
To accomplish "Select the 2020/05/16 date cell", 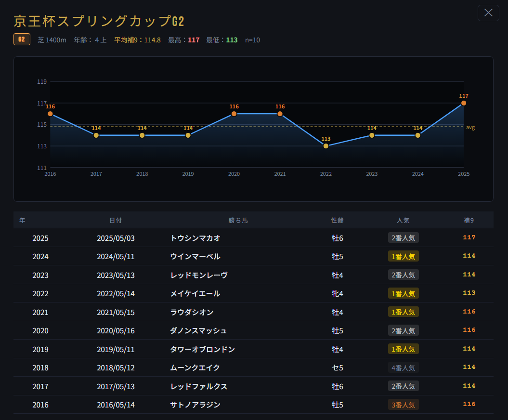I will pyautogui.click(x=116, y=330).
